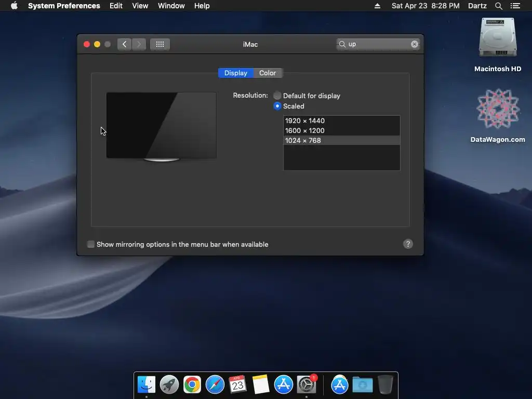
Task: Open the Notes app in Dock
Action: [261, 384]
